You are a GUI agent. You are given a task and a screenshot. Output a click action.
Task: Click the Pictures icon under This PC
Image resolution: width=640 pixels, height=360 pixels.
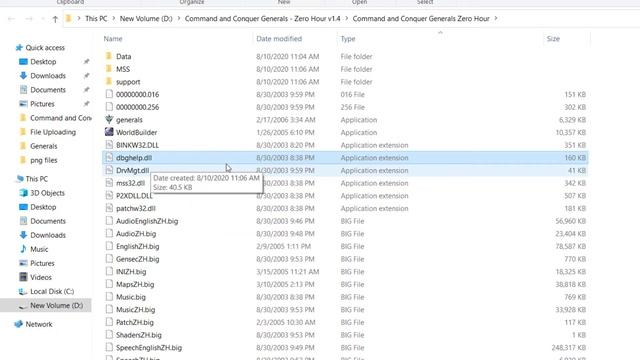[x=23, y=263]
